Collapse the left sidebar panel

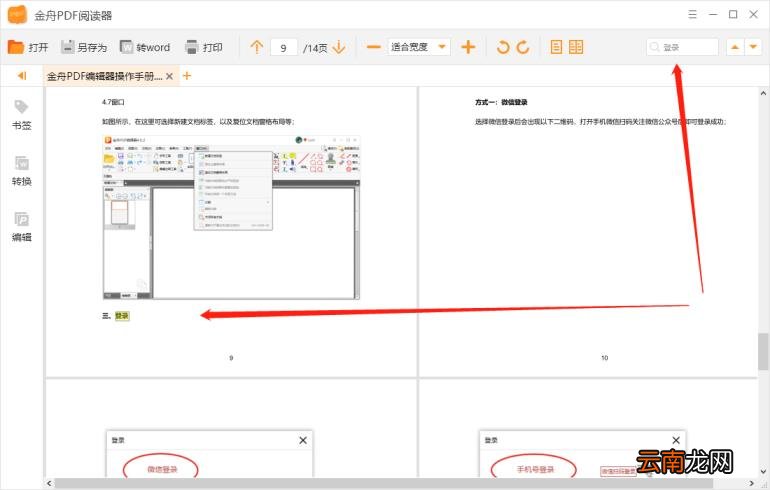pos(22,76)
